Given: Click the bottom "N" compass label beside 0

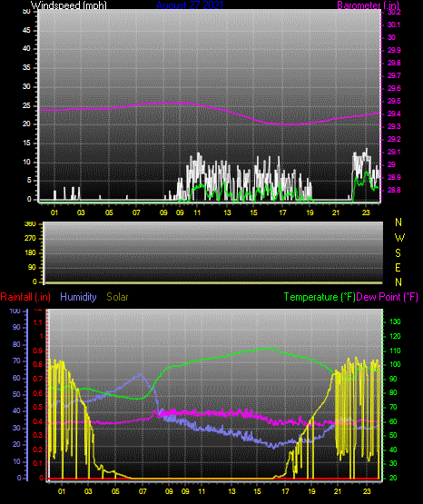Looking at the screenshot, I should coord(398,282).
